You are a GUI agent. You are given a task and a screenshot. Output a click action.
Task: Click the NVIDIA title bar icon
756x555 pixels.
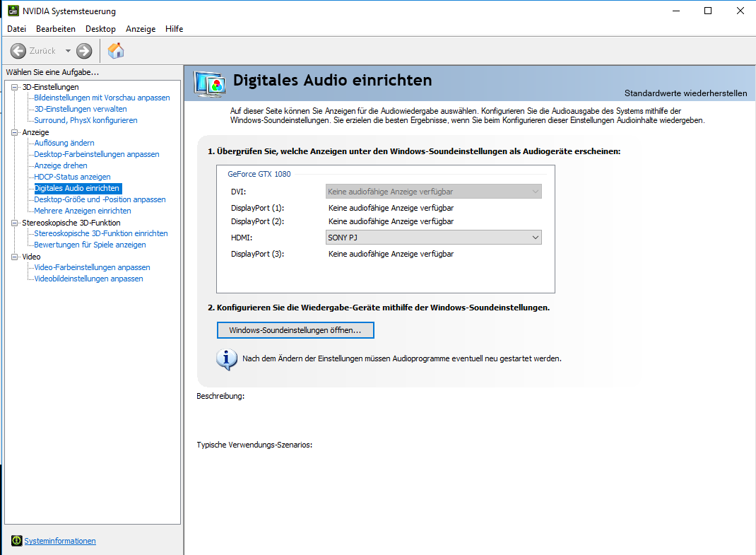pos(13,11)
